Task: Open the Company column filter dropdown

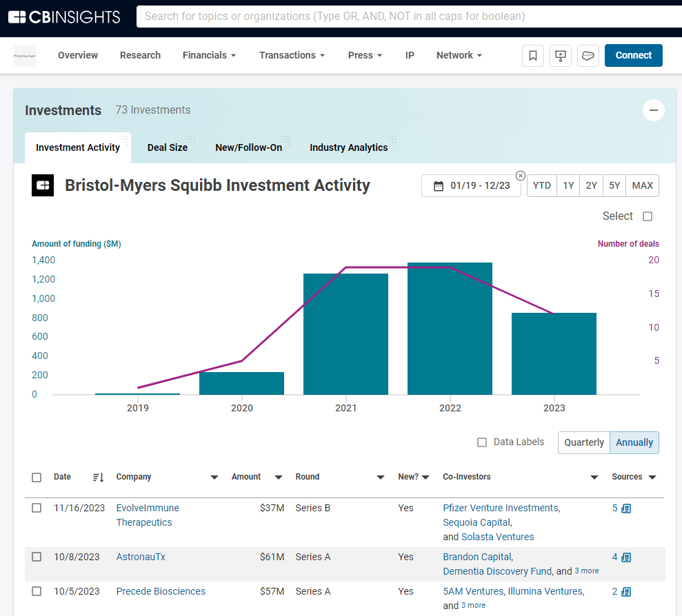Action: pyautogui.click(x=214, y=478)
